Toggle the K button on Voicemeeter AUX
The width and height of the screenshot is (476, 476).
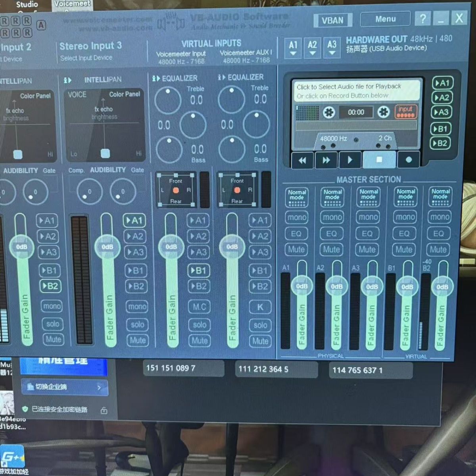point(260,307)
